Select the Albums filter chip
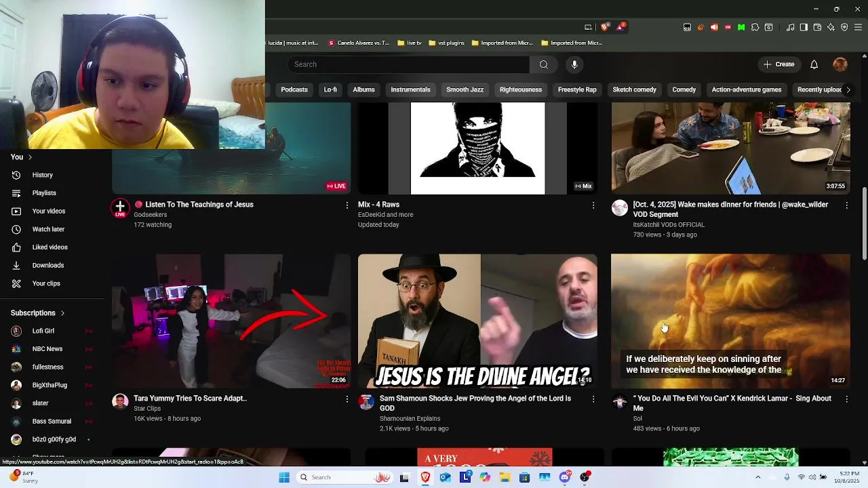 pos(363,89)
